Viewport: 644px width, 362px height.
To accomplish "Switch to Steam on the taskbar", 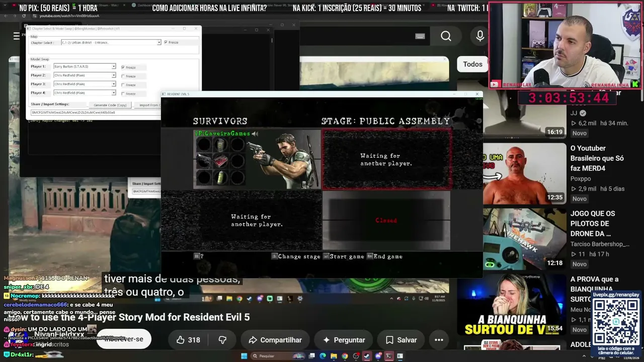I will (x=367, y=356).
